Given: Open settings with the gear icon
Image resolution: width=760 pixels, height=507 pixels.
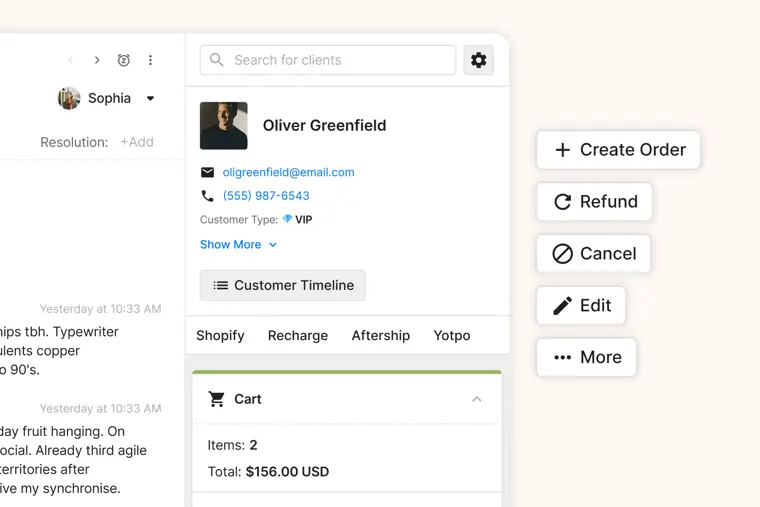Looking at the screenshot, I should coord(478,60).
